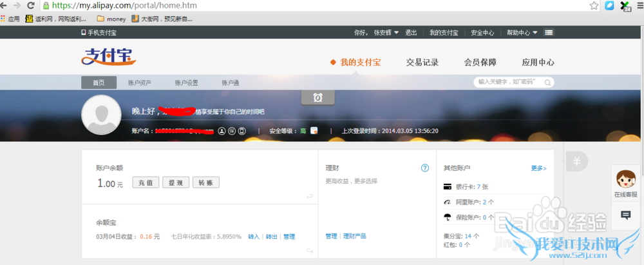This screenshot has width=644, height=265.
Task: Click the bank card icon
Action: [448, 186]
